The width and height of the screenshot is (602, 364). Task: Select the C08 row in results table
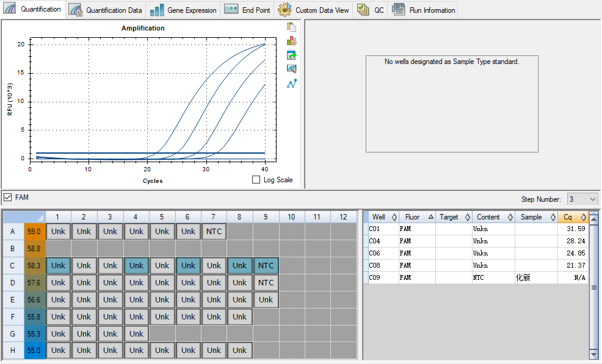pyautogui.click(x=476, y=265)
